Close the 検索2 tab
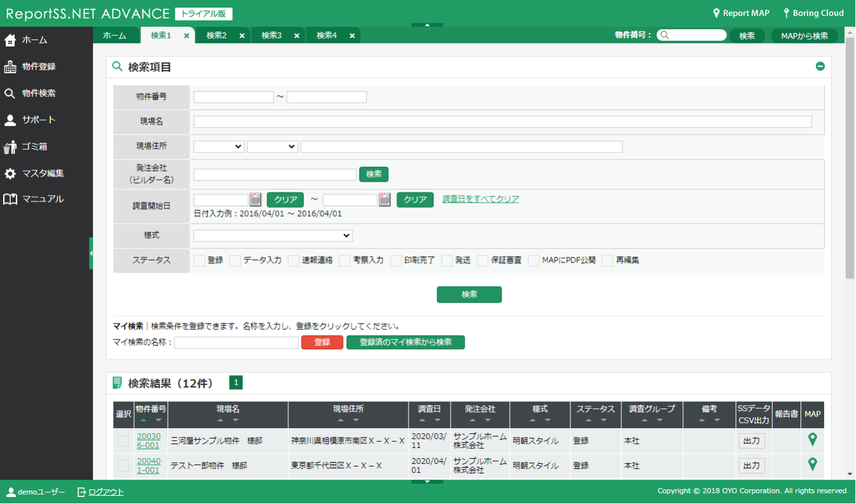856x504 pixels. [x=242, y=36]
